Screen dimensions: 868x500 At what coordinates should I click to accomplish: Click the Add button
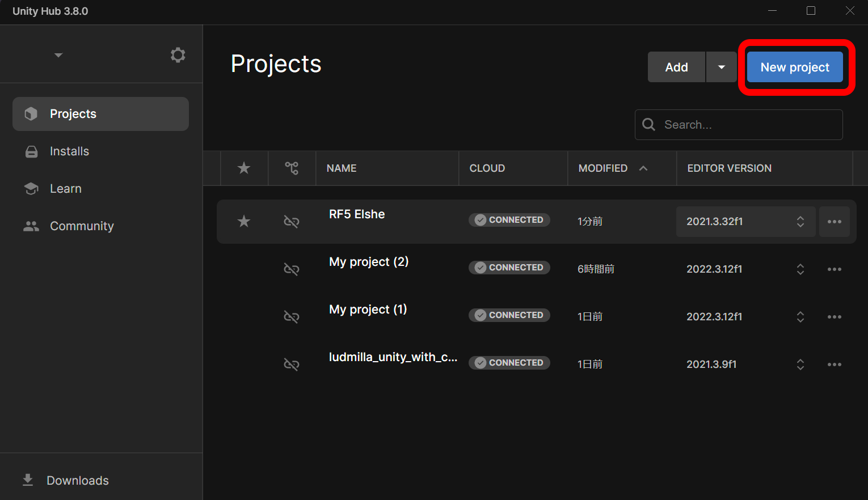coord(677,67)
